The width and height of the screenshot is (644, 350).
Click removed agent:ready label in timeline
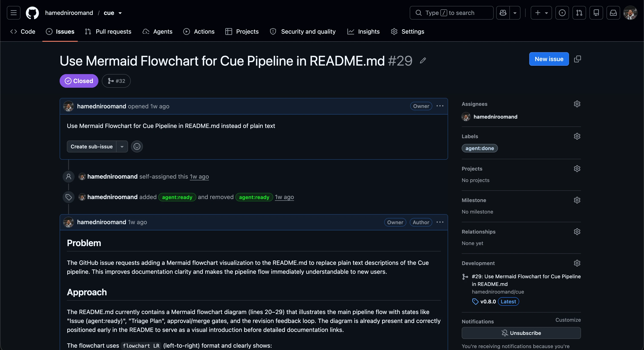pyautogui.click(x=254, y=197)
